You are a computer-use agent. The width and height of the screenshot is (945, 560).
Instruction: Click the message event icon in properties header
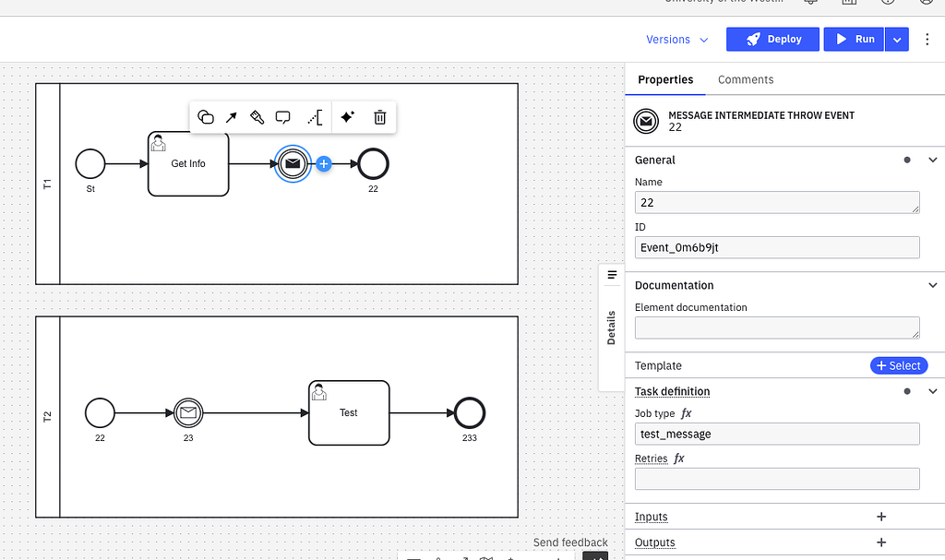click(x=646, y=121)
